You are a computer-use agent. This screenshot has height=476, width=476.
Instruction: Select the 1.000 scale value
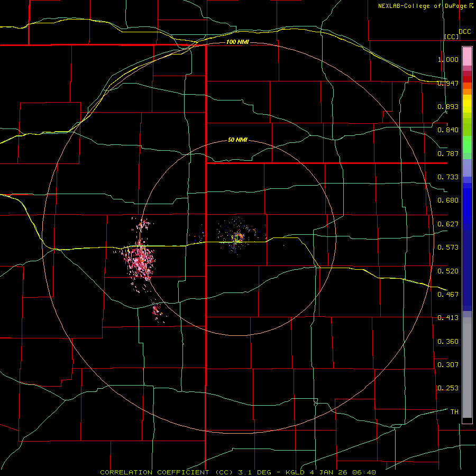pos(448,59)
